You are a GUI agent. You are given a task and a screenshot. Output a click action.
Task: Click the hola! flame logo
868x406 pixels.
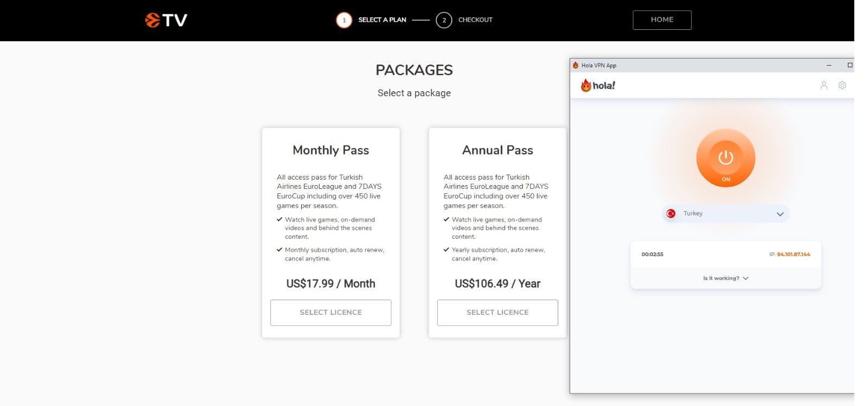point(598,85)
